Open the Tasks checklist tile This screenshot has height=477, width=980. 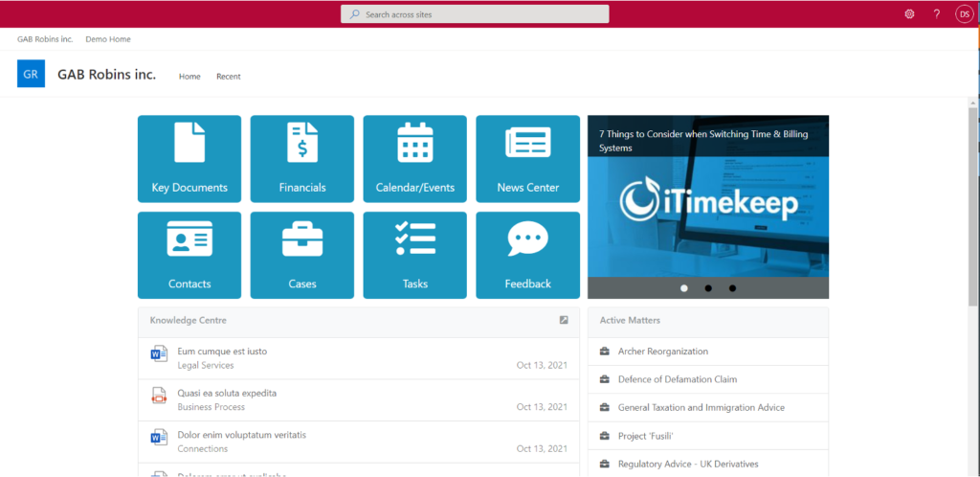click(415, 255)
